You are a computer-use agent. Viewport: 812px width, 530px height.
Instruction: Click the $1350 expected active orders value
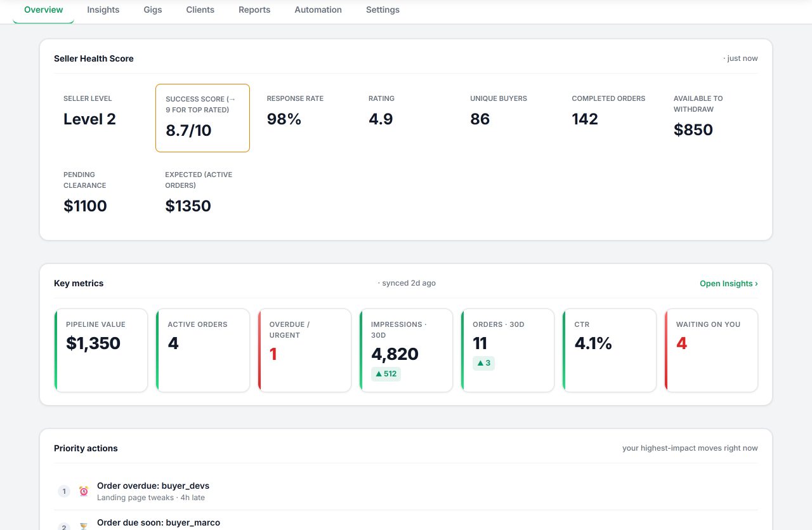[x=188, y=206]
